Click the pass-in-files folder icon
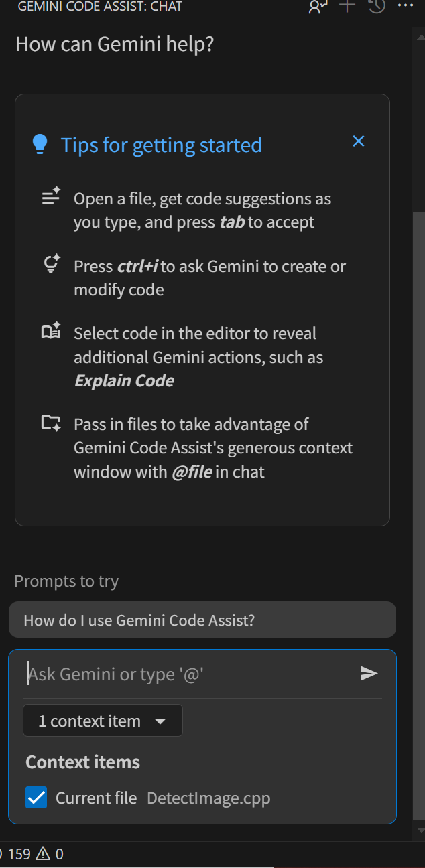Viewport: 425px width, 868px height. tap(51, 422)
